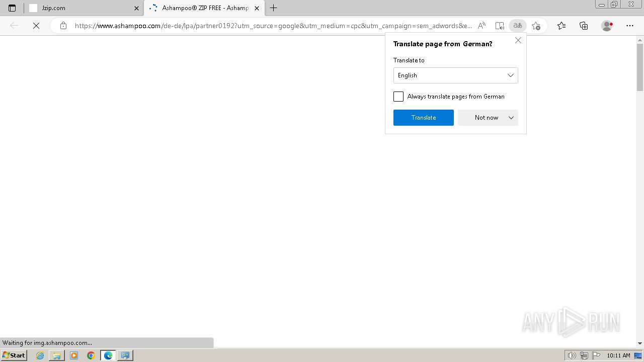Click the Translate button
The image size is (644, 362).
(x=424, y=118)
